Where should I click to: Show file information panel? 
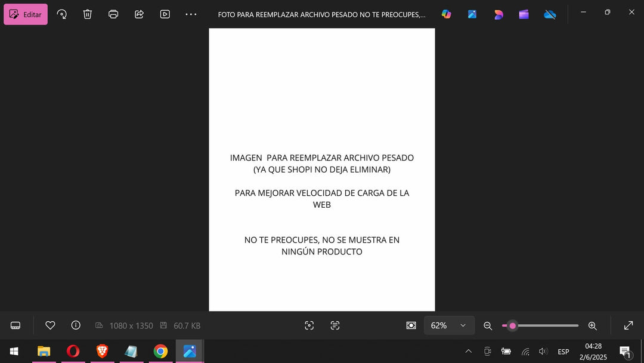(x=76, y=325)
